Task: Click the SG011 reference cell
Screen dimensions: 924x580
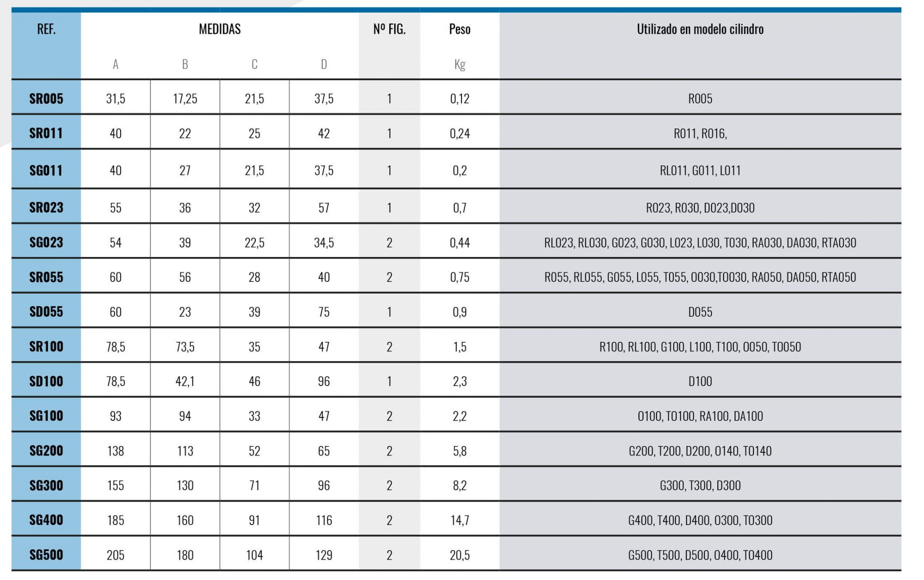Action: [x=46, y=170]
